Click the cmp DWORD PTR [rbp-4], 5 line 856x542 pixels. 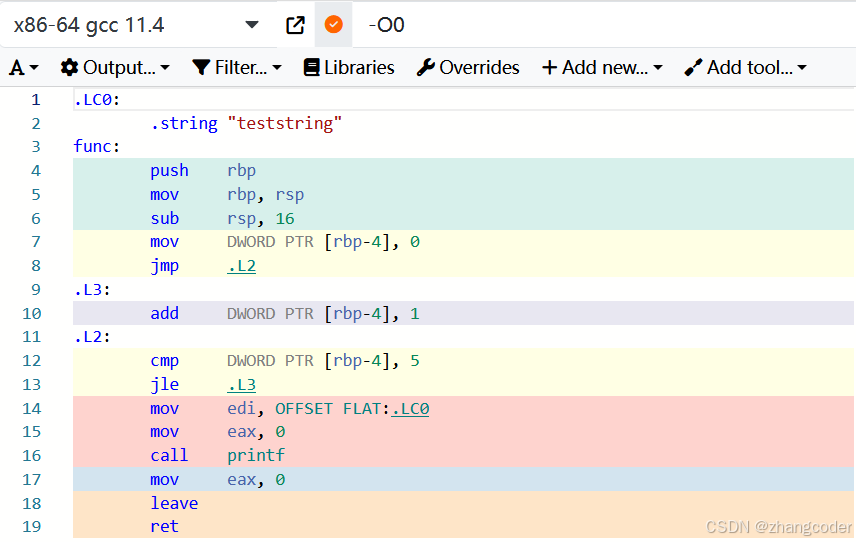click(285, 361)
